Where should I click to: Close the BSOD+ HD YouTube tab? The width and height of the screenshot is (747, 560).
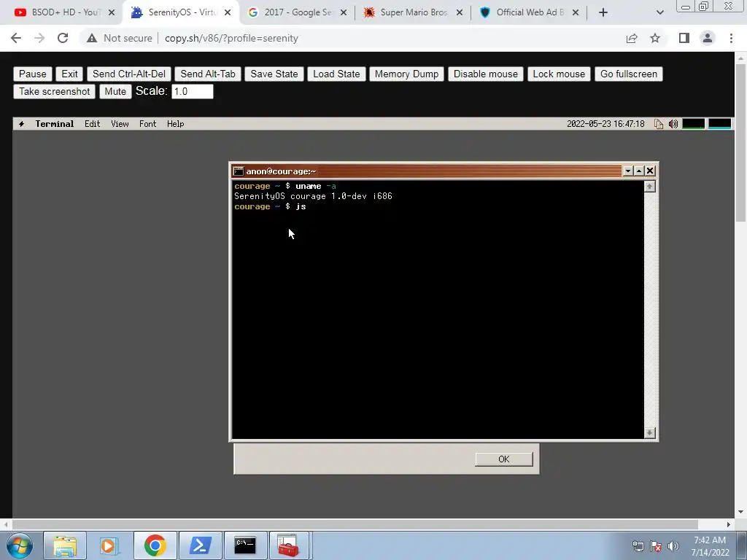point(112,12)
